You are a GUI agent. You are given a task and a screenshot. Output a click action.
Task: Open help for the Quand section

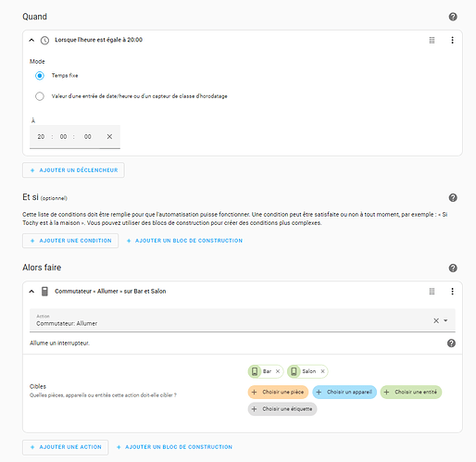pyautogui.click(x=453, y=17)
